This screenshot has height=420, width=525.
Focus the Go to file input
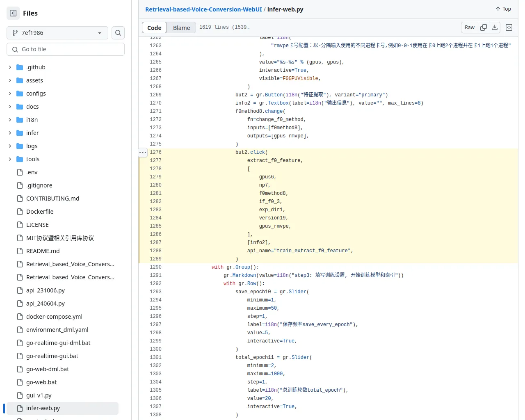[x=66, y=49]
